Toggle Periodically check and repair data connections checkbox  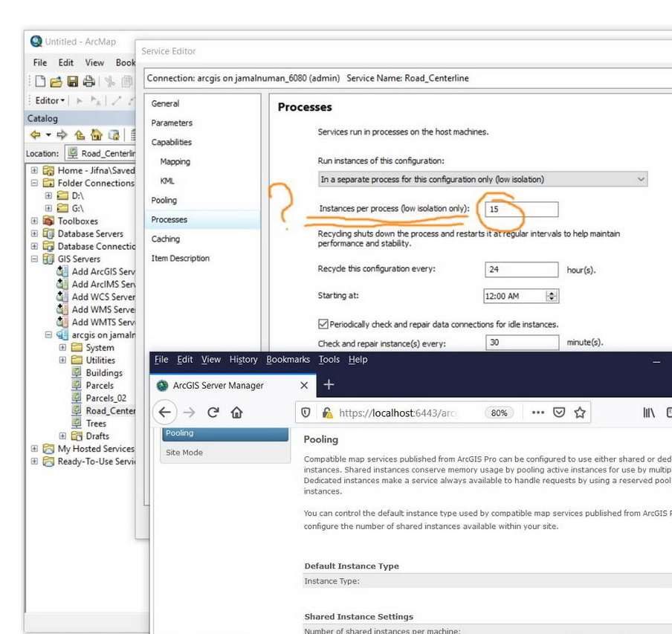click(x=323, y=324)
